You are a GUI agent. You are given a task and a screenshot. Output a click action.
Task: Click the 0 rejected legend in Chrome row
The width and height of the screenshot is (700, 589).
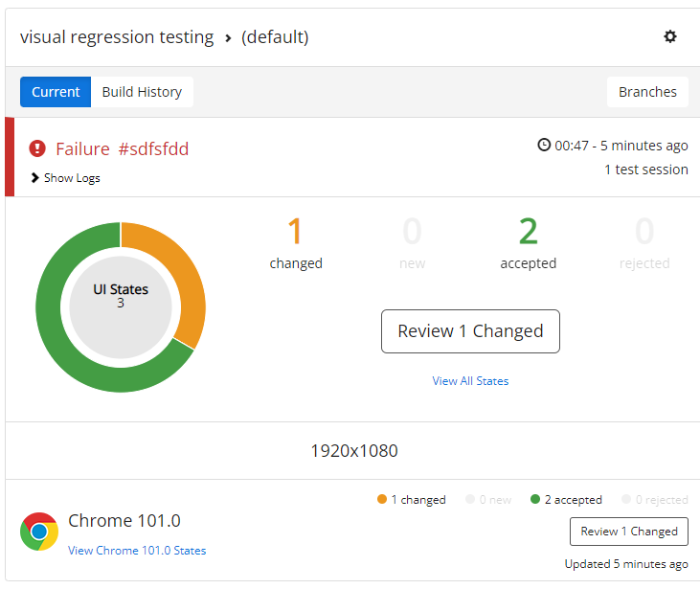pyautogui.click(x=655, y=499)
